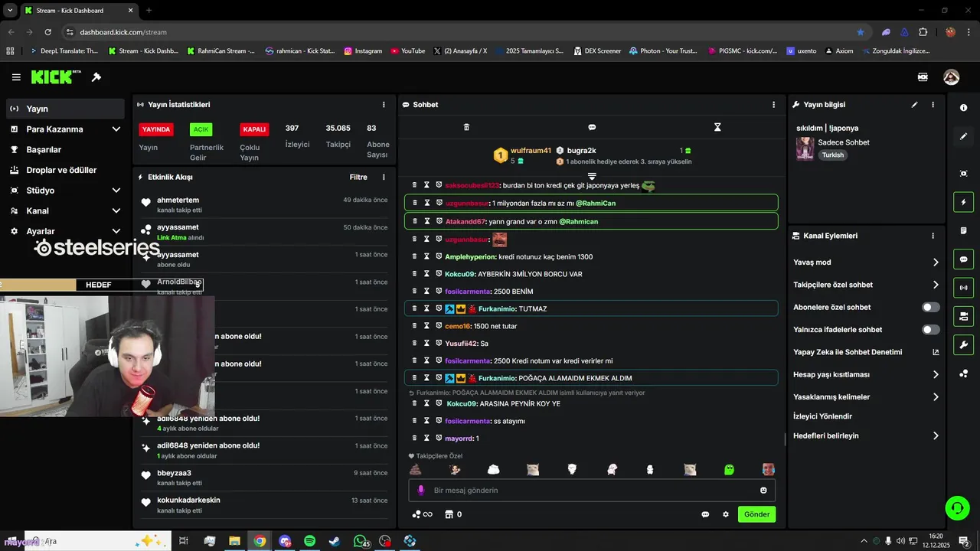Click the hourglass icon at chat top
This screenshot has height=551, width=980.
(x=717, y=127)
